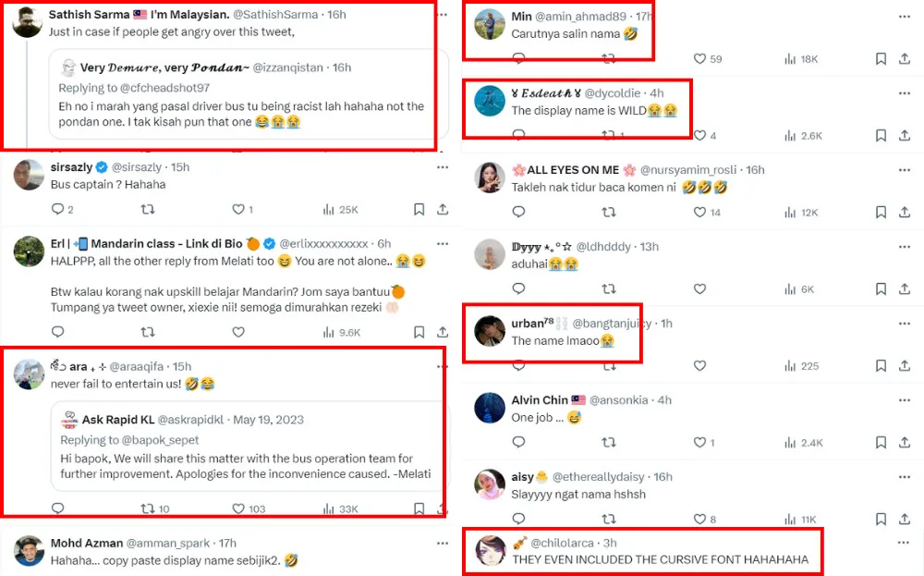
Task: Open more options for Sathish Sarma's tweet
Action: pyautogui.click(x=443, y=15)
